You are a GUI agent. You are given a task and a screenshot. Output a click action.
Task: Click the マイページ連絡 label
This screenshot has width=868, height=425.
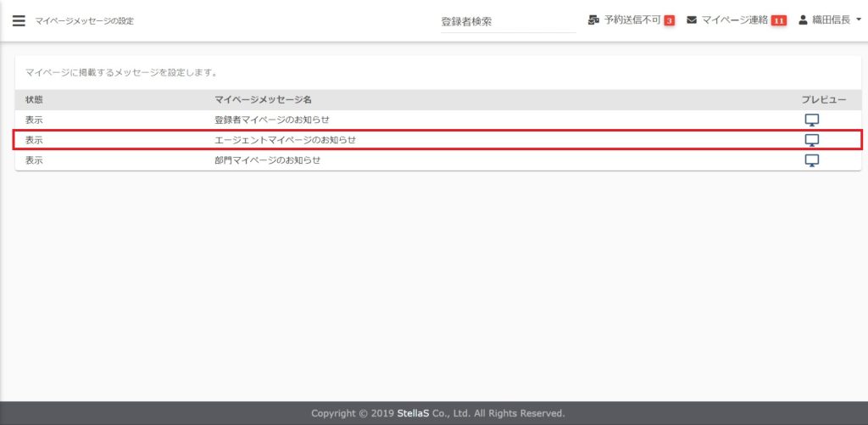click(734, 20)
